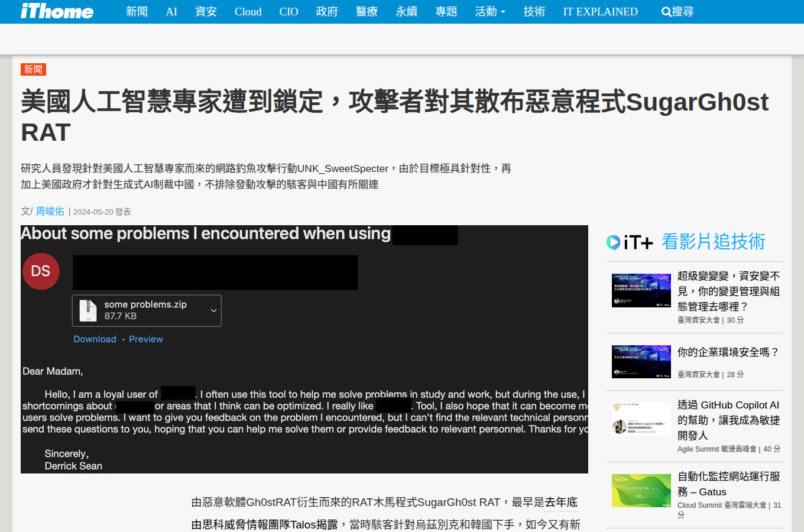Click thumbnail for 你的企業環境安全嗎 video
Image resolution: width=804 pixels, height=532 pixels.
click(x=641, y=362)
